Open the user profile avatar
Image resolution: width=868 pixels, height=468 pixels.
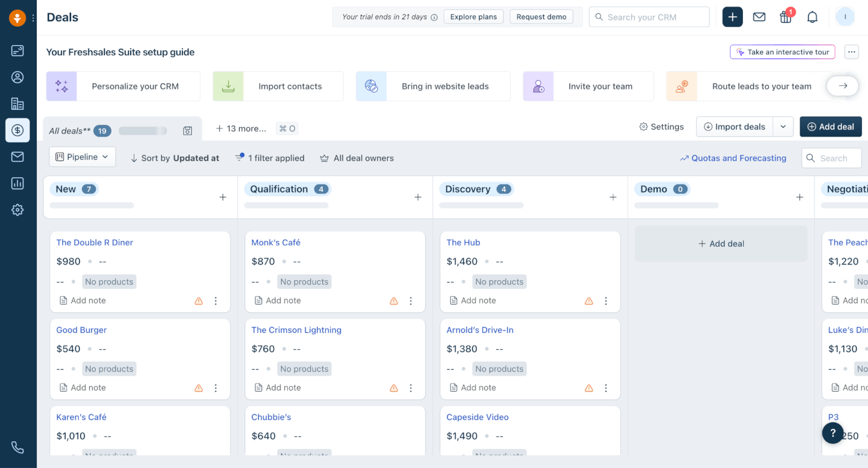(x=845, y=17)
